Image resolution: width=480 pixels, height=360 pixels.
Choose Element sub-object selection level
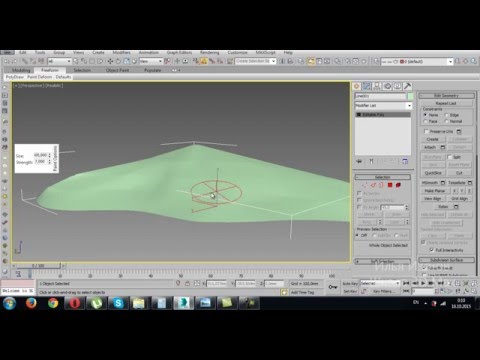pos(398,185)
